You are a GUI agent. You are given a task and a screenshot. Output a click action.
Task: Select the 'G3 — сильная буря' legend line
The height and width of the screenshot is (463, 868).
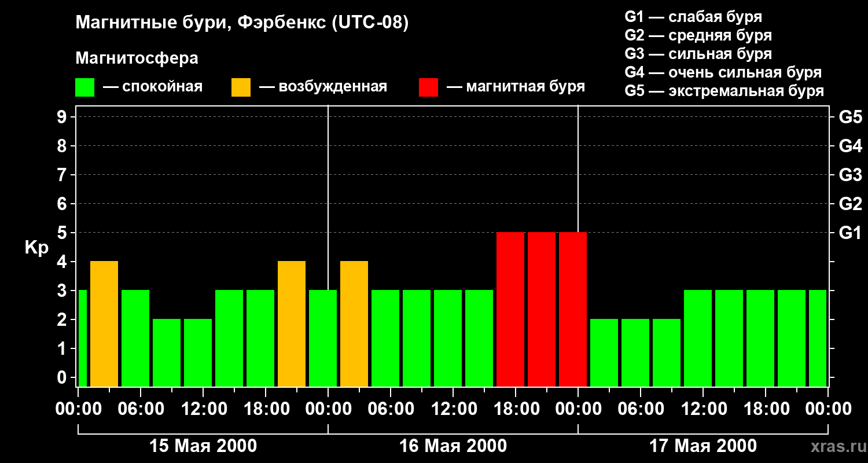pyautogui.click(x=698, y=54)
